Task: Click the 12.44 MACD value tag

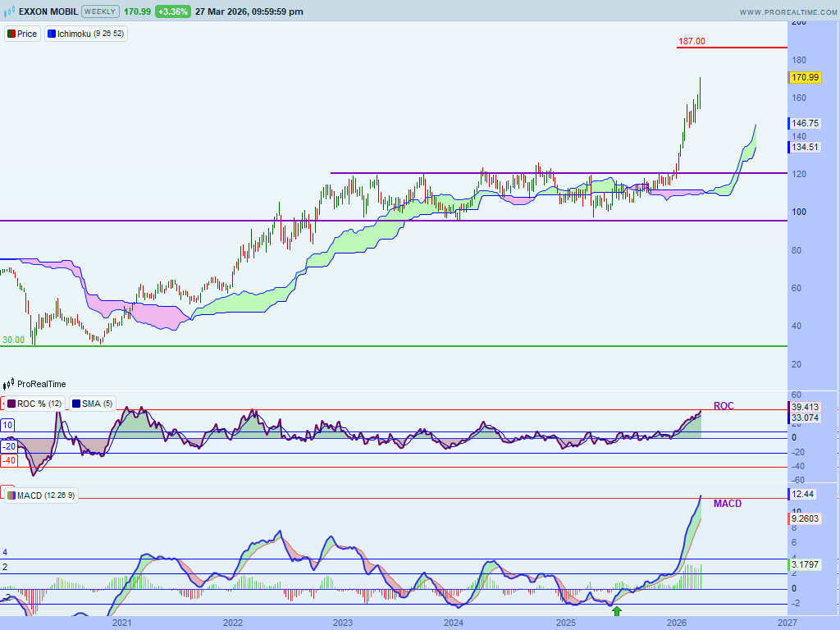Action: click(x=804, y=494)
